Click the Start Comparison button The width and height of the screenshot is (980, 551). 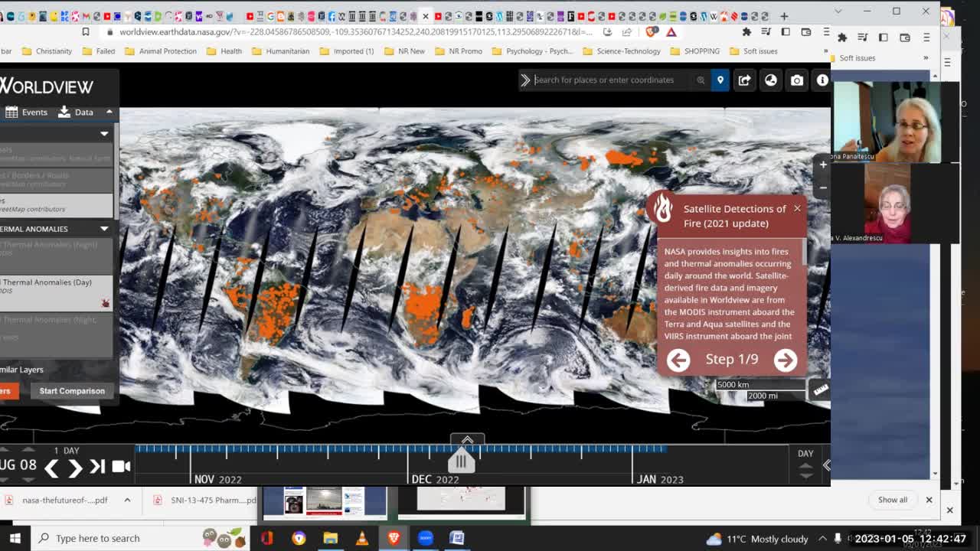tap(72, 391)
